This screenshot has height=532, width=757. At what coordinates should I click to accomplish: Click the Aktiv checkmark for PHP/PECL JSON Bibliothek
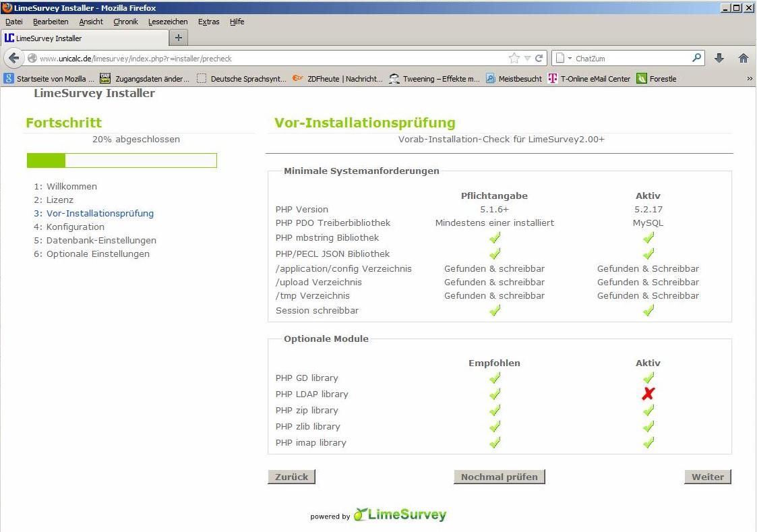point(648,254)
